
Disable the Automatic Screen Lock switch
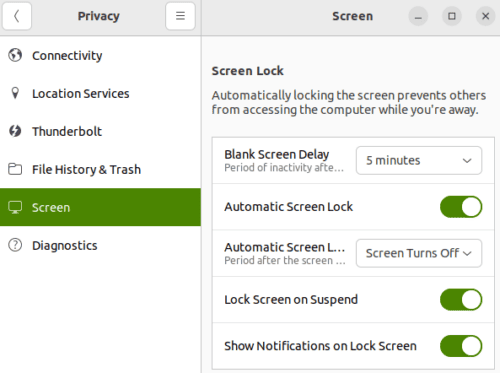pyautogui.click(x=461, y=207)
